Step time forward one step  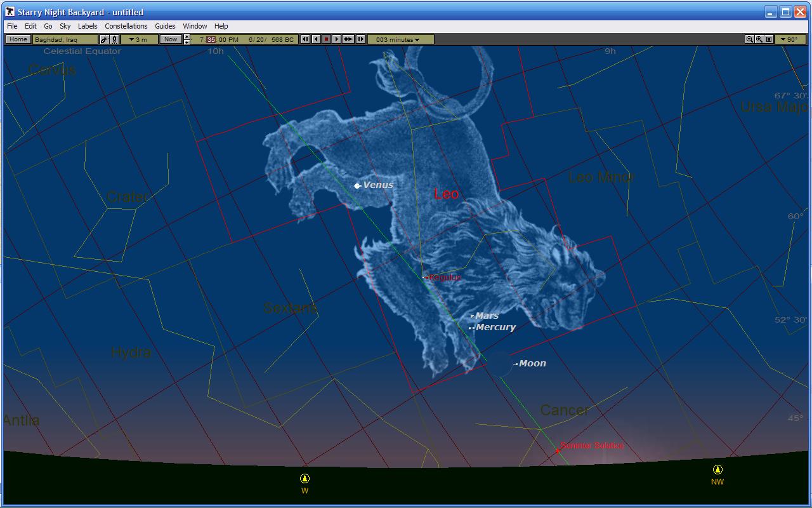(360, 39)
